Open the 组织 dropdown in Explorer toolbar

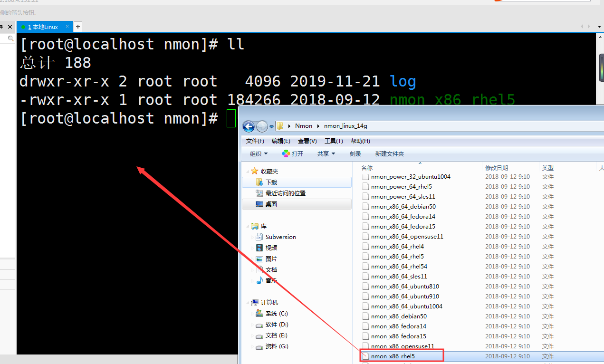point(259,153)
